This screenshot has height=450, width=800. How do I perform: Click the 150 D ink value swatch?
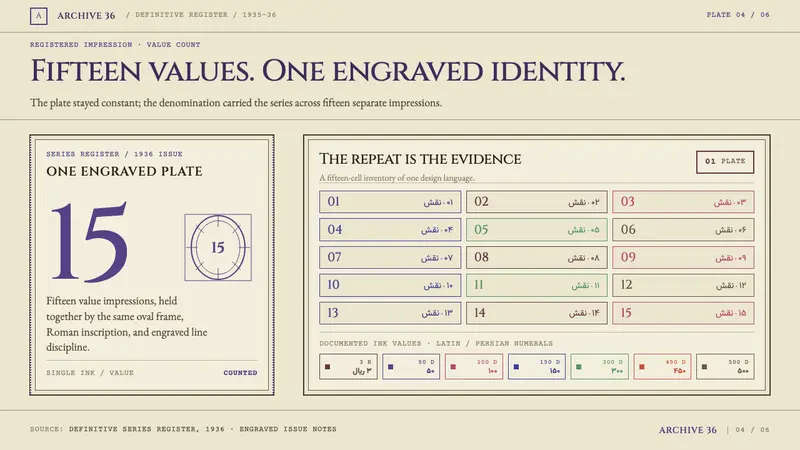[x=537, y=367]
